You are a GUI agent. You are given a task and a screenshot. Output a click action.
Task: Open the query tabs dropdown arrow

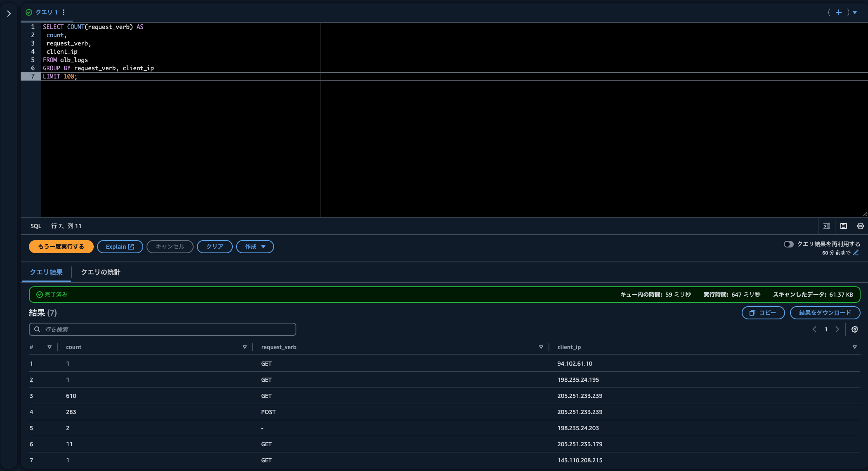tap(855, 12)
